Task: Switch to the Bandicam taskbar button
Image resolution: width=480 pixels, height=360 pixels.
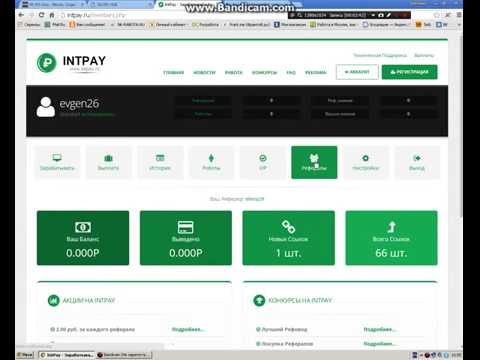Action: [x=124, y=355]
